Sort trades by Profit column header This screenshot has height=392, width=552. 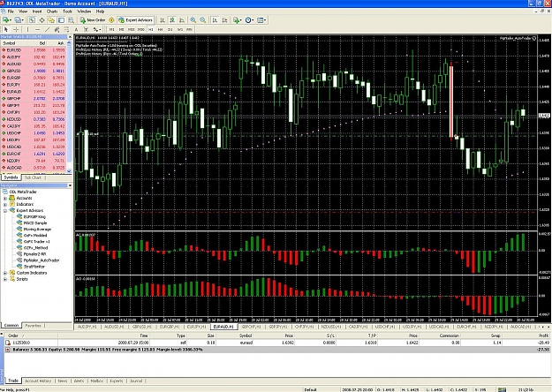tap(543, 335)
